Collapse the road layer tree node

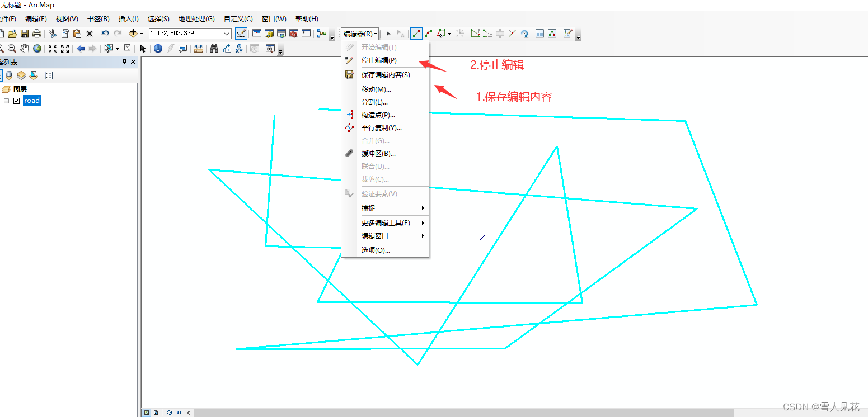click(6, 101)
